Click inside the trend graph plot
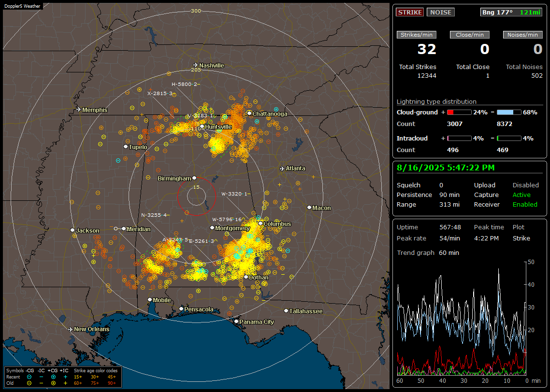This screenshot has width=550, height=392. (x=461, y=319)
